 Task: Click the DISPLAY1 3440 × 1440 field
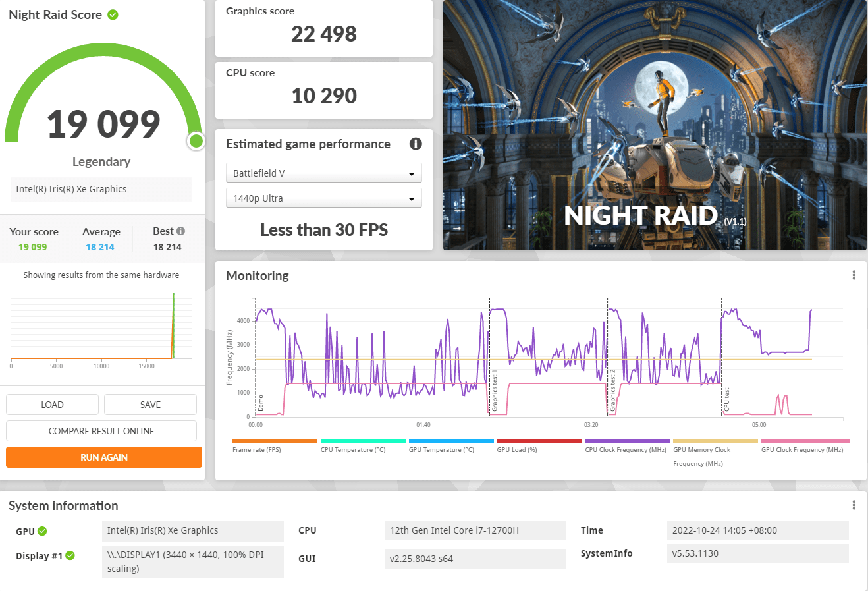click(193, 562)
